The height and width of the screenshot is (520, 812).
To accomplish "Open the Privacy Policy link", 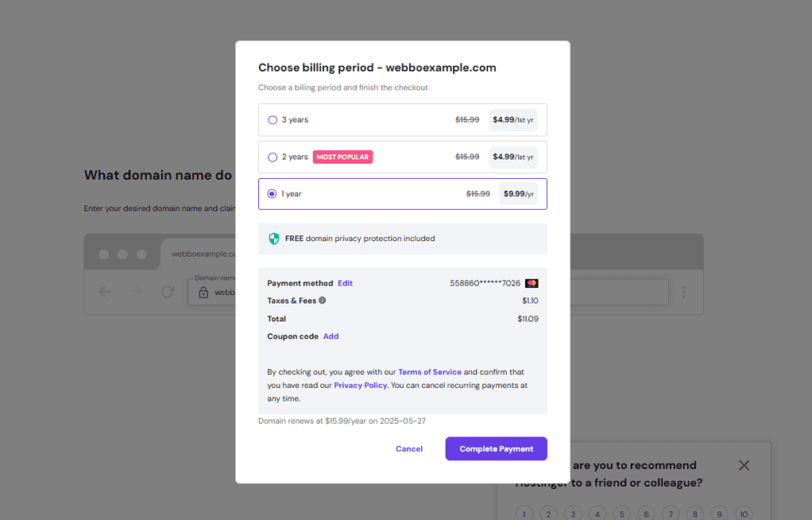I will coord(361,385).
